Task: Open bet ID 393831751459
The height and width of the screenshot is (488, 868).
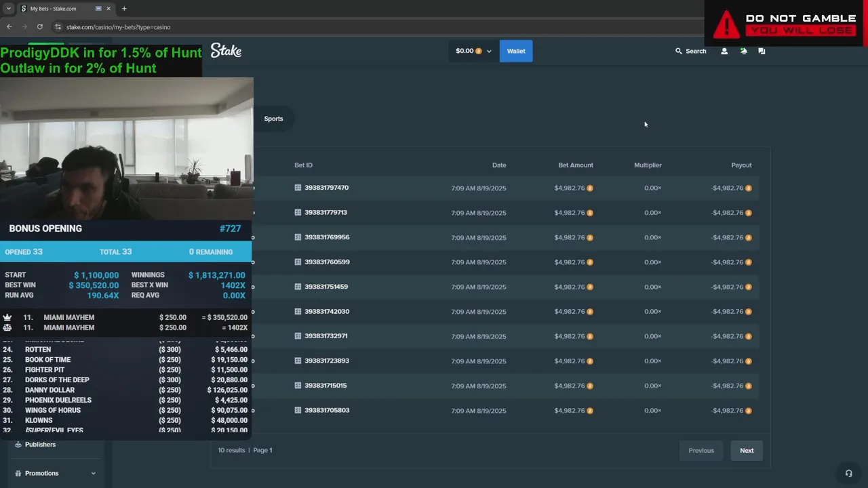Action: click(326, 287)
